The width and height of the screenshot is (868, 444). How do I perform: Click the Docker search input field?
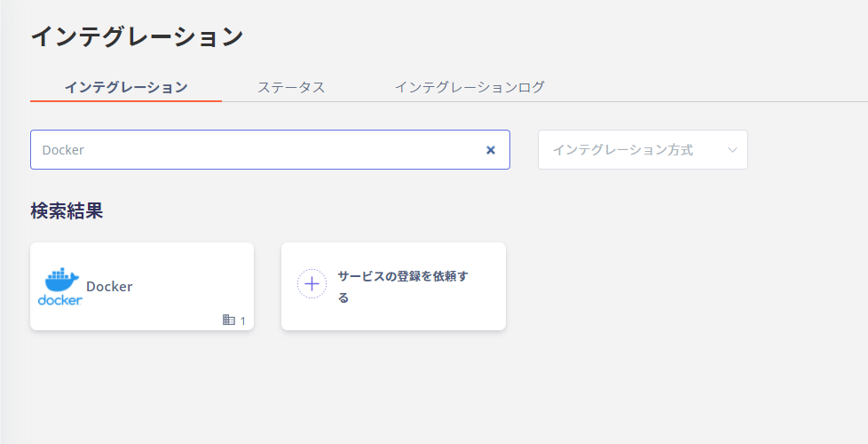click(270, 149)
